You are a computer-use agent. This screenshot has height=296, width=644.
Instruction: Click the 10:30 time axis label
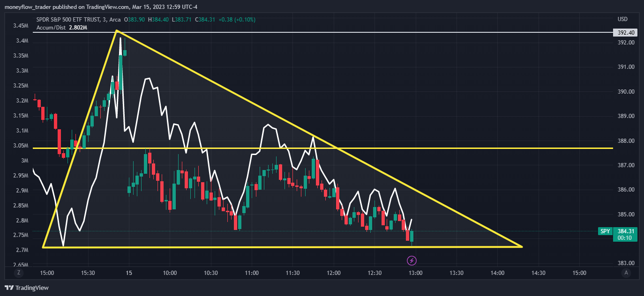tap(211, 273)
